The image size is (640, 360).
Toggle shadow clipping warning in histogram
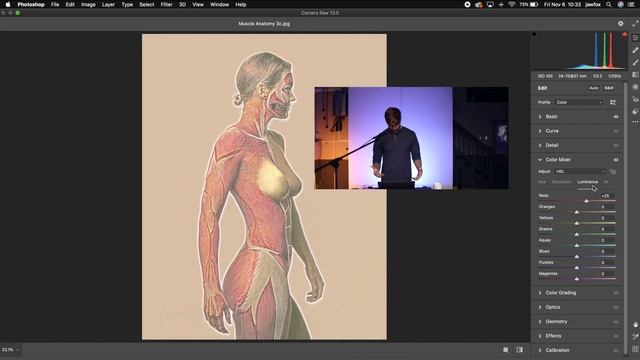(534, 35)
